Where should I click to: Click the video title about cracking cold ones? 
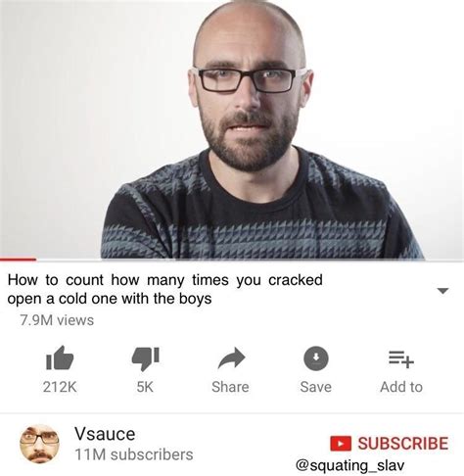tap(165, 289)
